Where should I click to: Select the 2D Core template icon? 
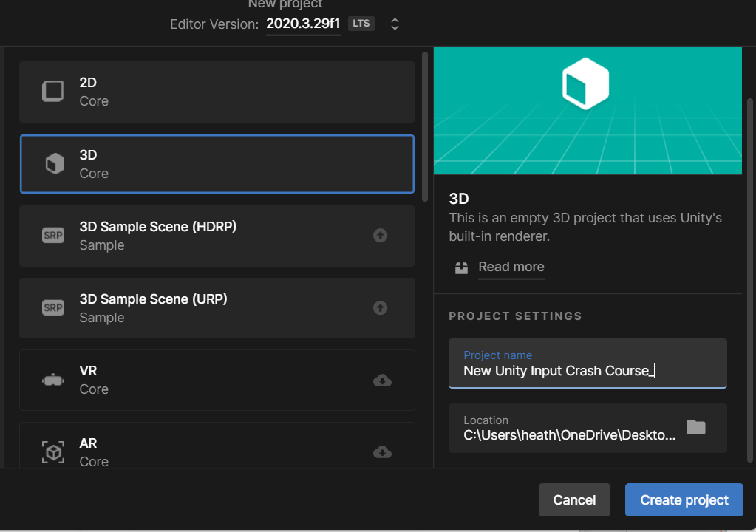pyautogui.click(x=52, y=91)
